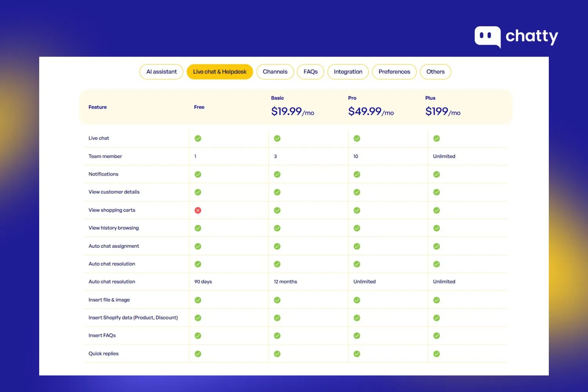Click the Basic plan checkmark for Live chat
Screen dimensions: 588x392
pyautogui.click(x=277, y=138)
